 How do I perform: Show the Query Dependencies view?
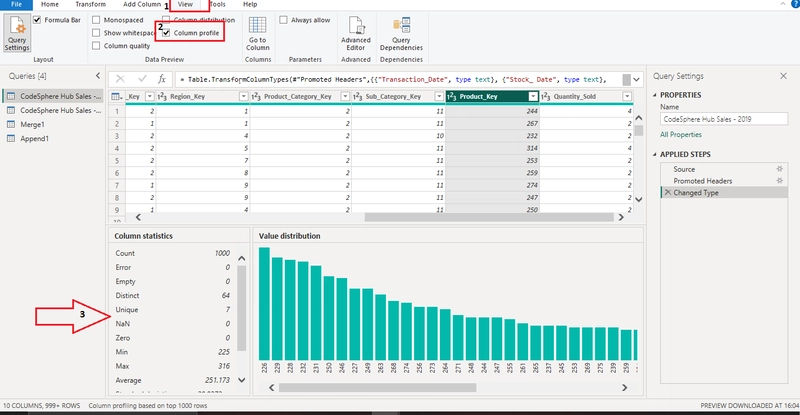[x=401, y=33]
